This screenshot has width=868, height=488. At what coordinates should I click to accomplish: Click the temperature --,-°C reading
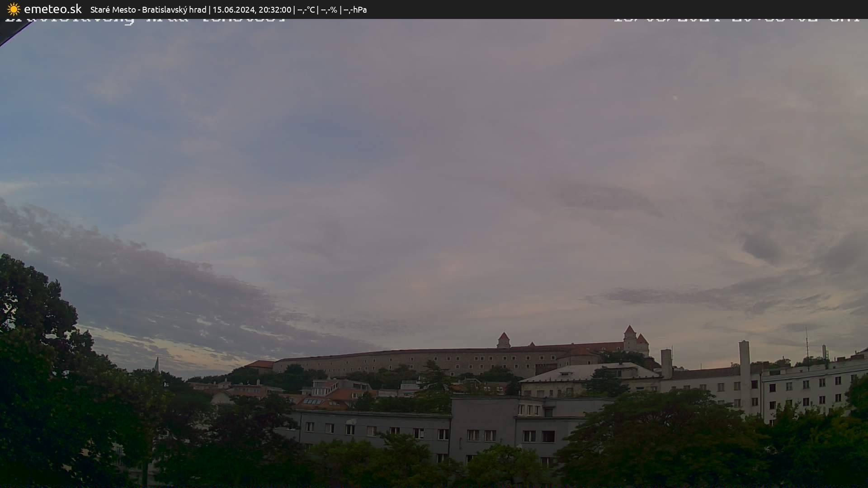click(306, 9)
